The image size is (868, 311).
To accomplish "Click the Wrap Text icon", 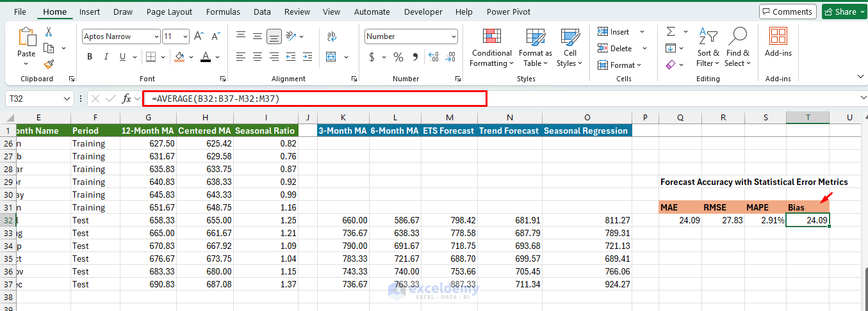I will tap(332, 36).
